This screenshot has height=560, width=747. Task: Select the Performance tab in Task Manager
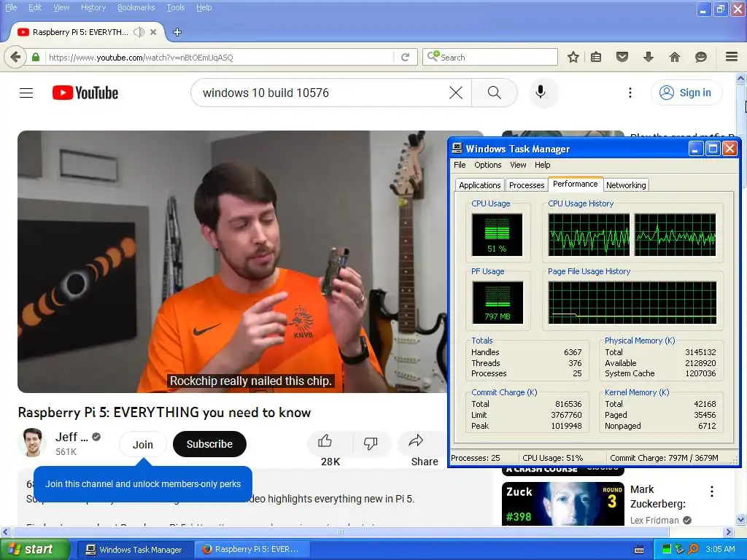click(575, 184)
